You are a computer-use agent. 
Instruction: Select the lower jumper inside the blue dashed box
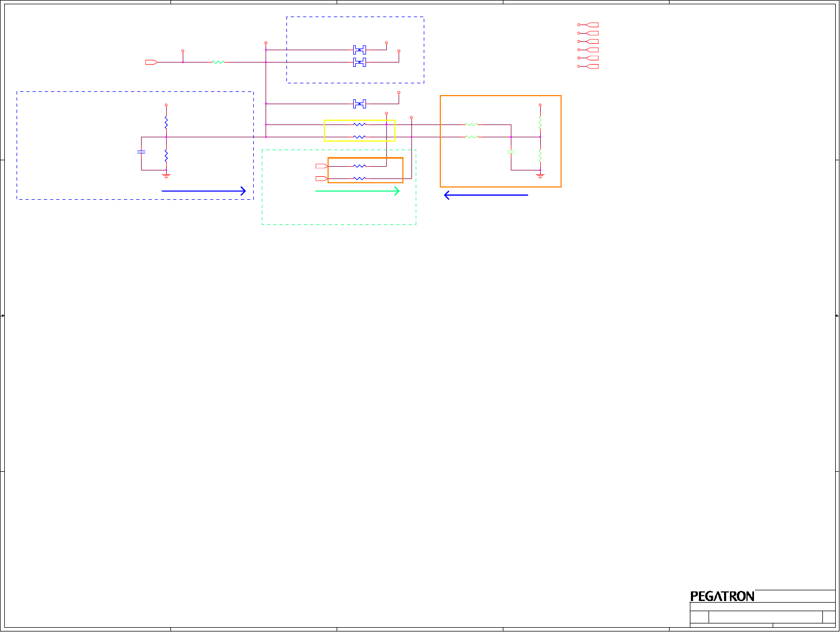tap(360, 62)
